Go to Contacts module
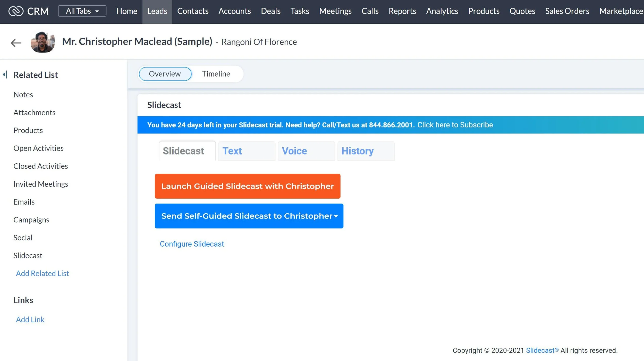 click(x=193, y=11)
